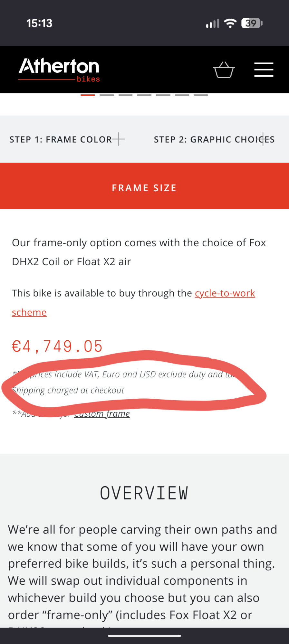The image size is (289, 644).
Task: Tap the home indicator bar at bottom
Action: (144, 636)
